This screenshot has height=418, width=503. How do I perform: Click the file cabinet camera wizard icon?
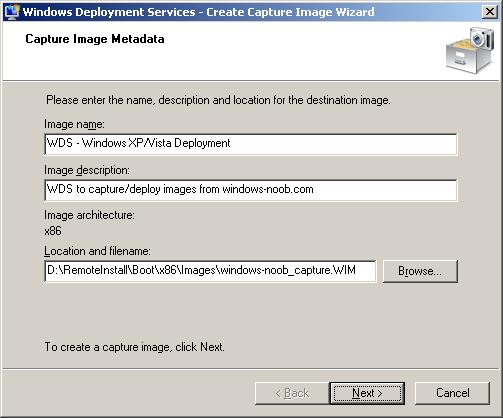click(x=470, y=50)
